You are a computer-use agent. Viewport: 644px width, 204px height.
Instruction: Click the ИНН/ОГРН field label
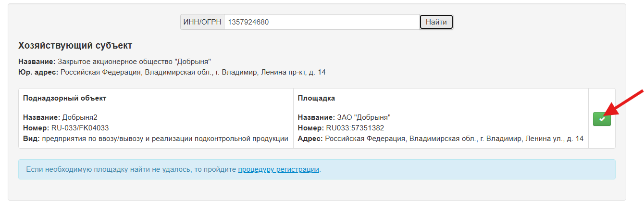(202, 22)
